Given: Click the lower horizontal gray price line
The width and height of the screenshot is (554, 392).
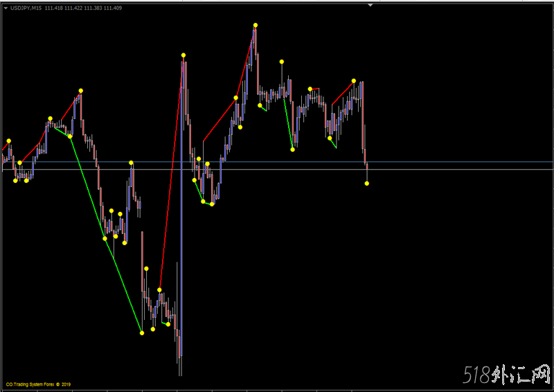Looking at the screenshot, I should (450, 170).
